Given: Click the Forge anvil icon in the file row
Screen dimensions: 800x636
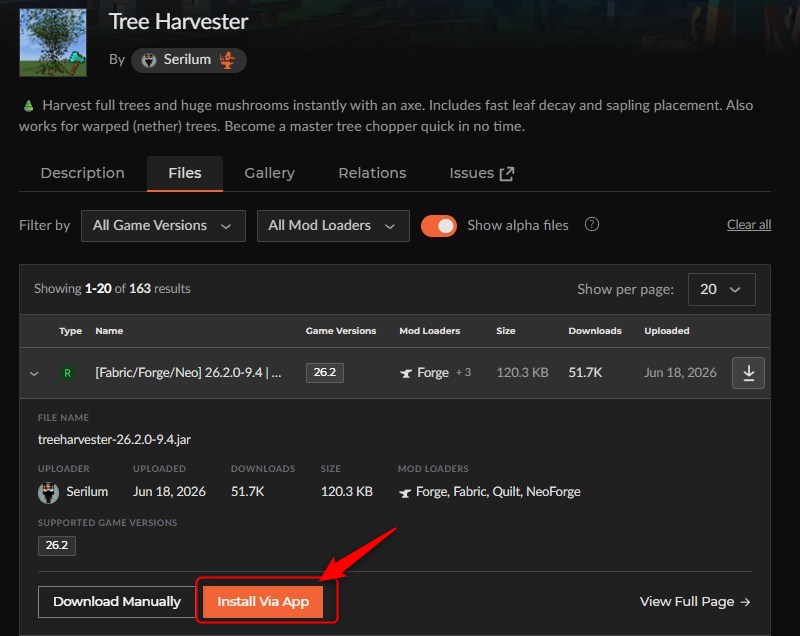Looking at the screenshot, I should click(406, 373).
